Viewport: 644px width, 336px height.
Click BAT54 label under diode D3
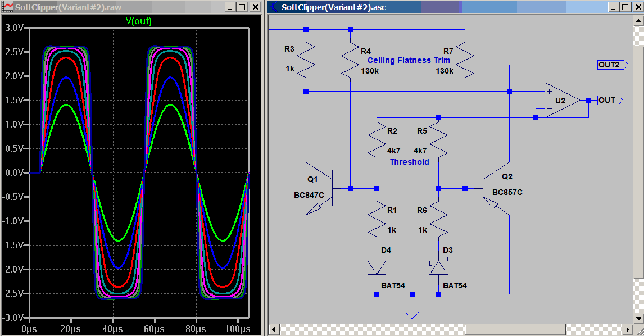(x=455, y=285)
